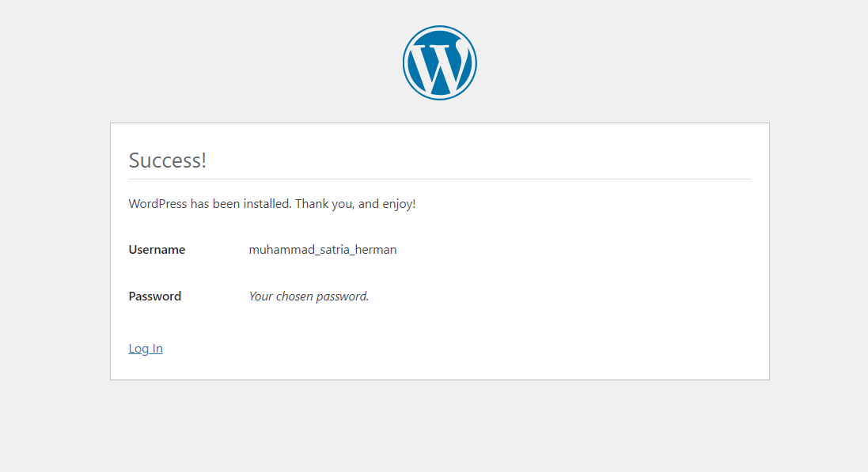868x472 pixels.
Task: Click the word "WordPress" starting the message
Action: pos(157,204)
